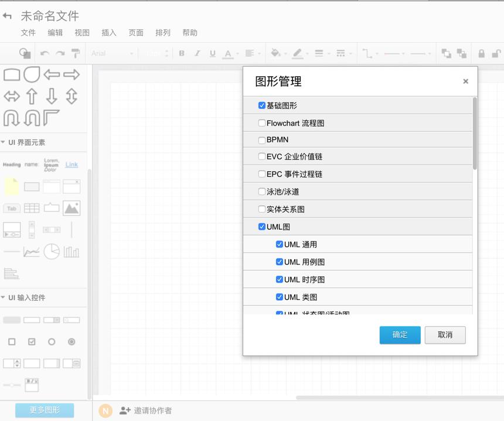The image size is (504, 421).
Task: Click the unlock icon in toolbar
Action: (496, 53)
